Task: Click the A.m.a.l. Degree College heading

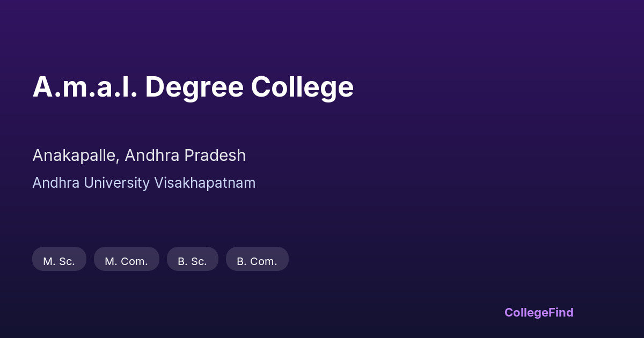Action: tap(193, 87)
